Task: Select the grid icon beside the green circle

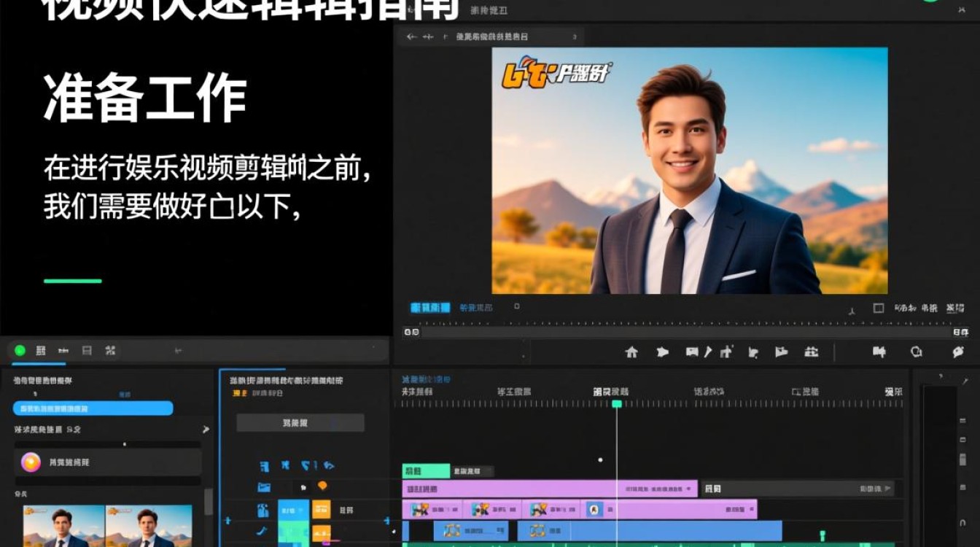Action: point(41,351)
